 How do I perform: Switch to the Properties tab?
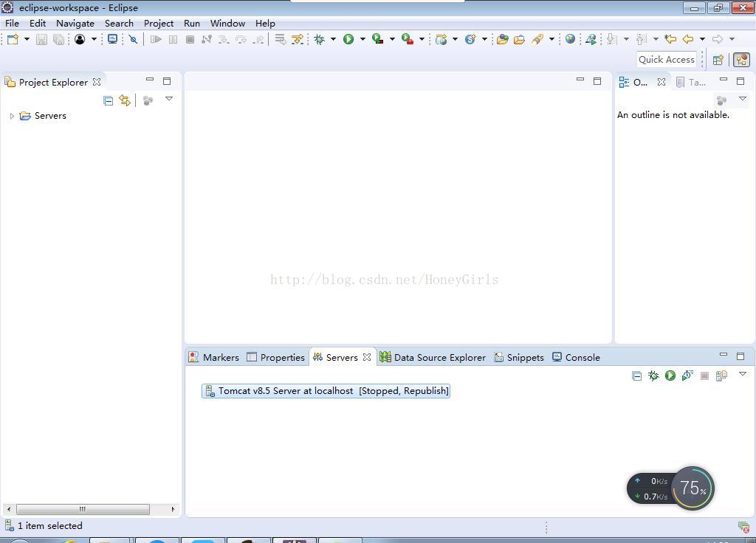coord(276,358)
